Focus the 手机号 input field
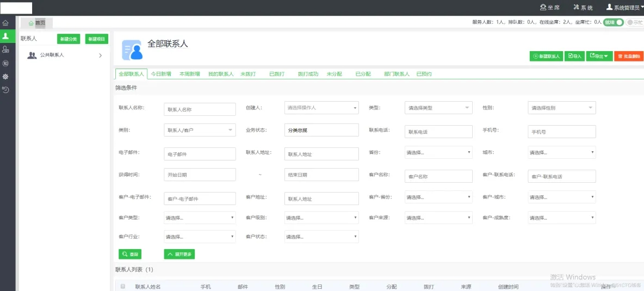The image size is (644, 291). pos(562,132)
